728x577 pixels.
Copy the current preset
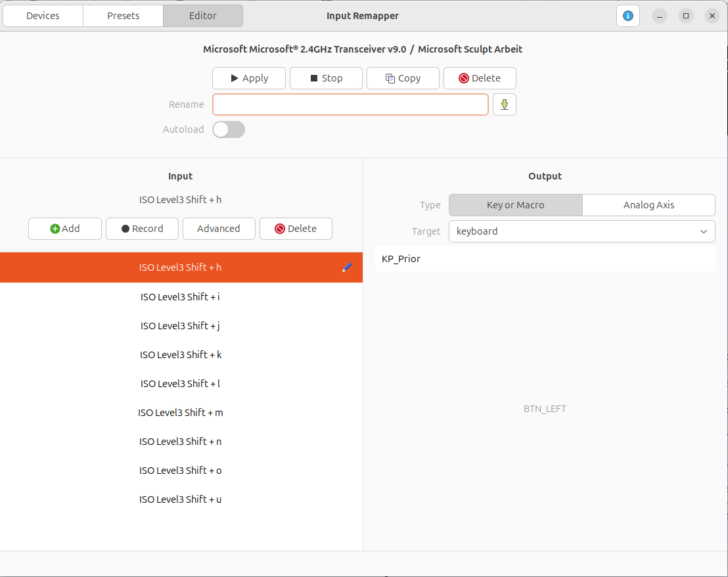[x=403, y=78]
